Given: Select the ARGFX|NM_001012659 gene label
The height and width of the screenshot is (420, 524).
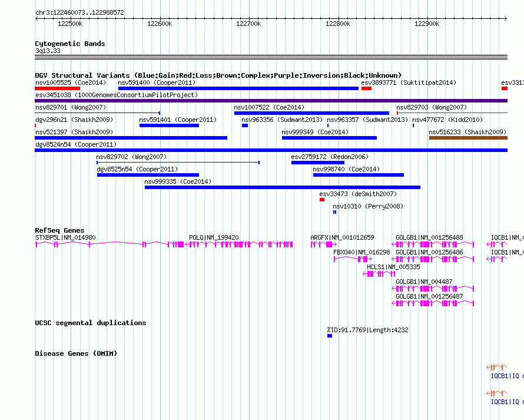Looking at the screenshot, I should pyautogui.click(x=342, y=237).
